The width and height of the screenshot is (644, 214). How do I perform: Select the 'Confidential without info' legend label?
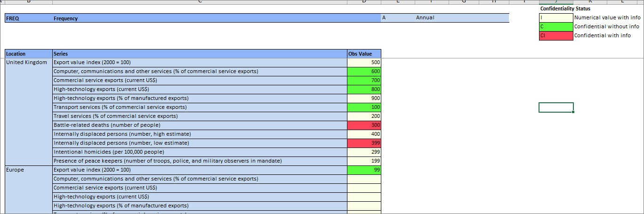coord(606,27)
